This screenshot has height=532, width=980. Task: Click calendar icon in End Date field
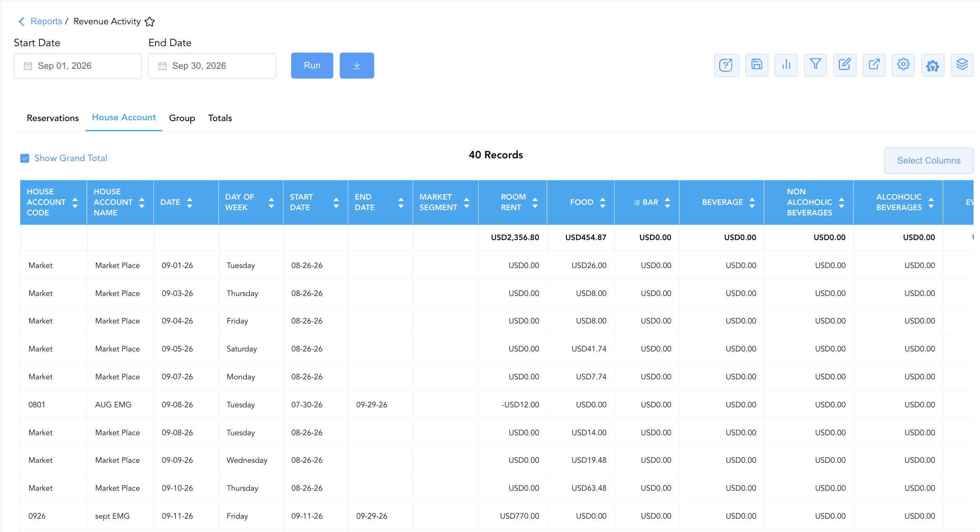(162, 66)
